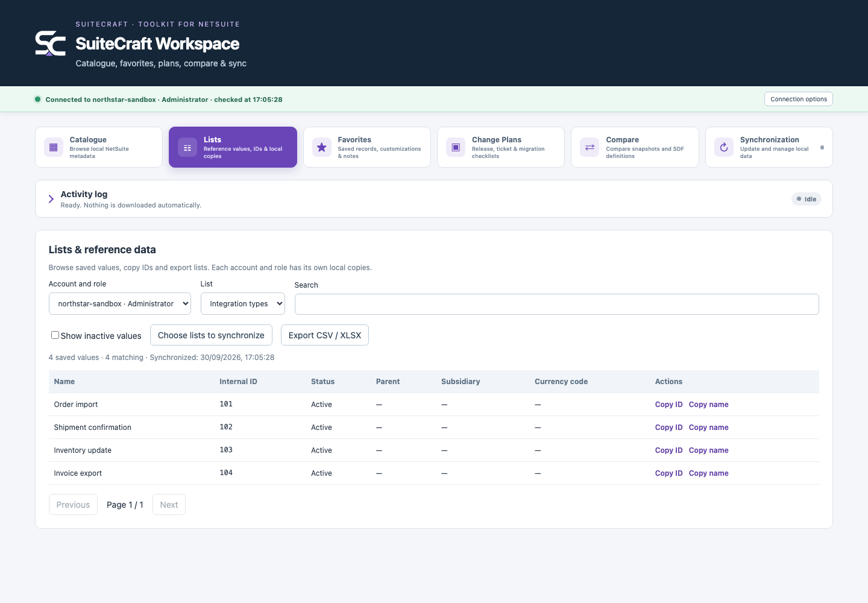Screen dimensions: 868x603
Task: Click "Page 1 / 1" indicator
Action: pyautogui.click(x=125, y=505)
